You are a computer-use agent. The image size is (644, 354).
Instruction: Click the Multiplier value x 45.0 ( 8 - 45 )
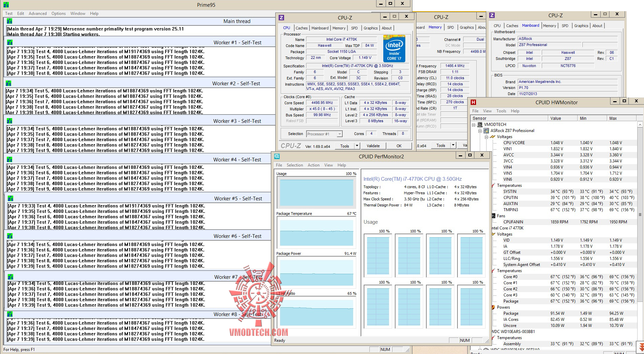[322, 109]
